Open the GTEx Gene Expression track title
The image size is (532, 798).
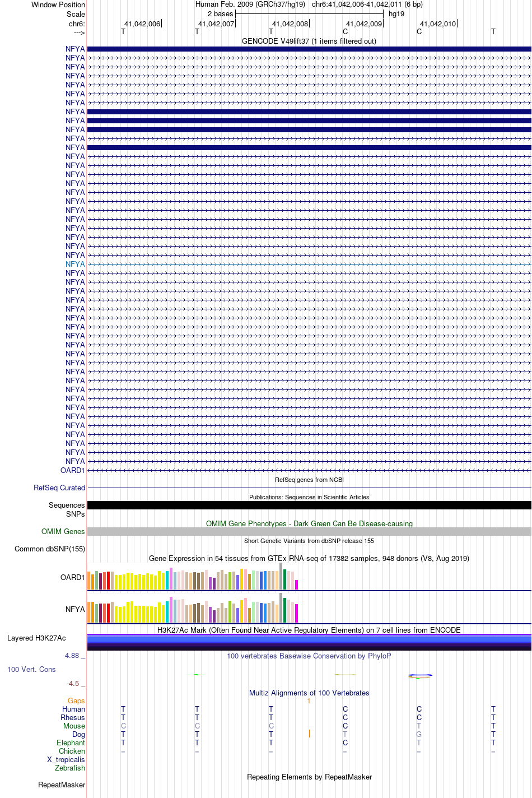point(309,558)
